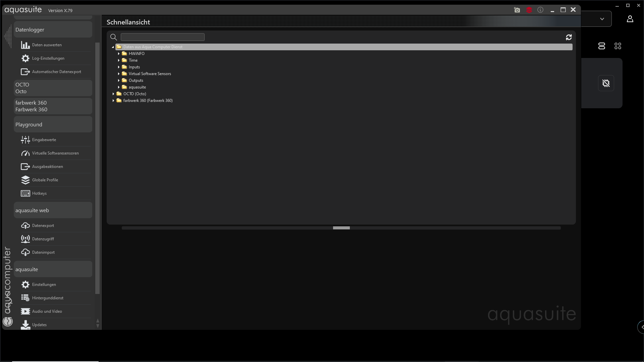Expand farbwerk 360 (Farbwerk 360) node
This screenshot has width=644, height=362.
[113, 101]
